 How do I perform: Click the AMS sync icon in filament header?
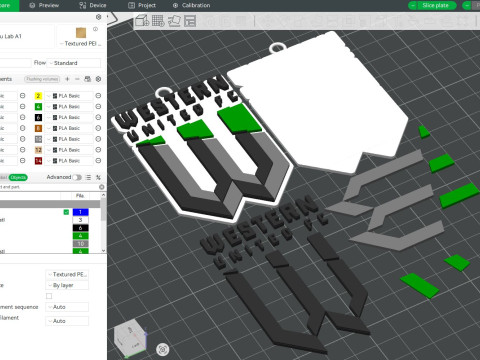pyautogui.click(x=88, y=79)
